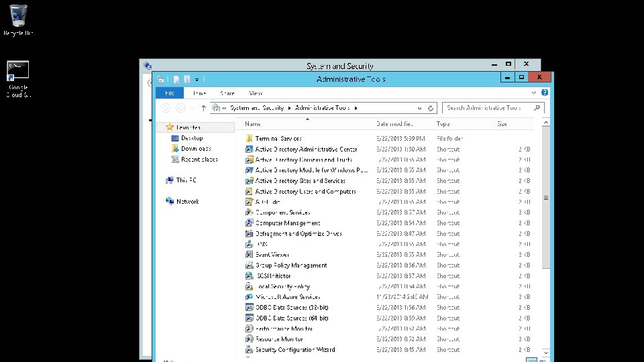Switch to the View ribbon tab
Image resolution: width=644 pixels, height=362 pixels.
(x=256, y=93)
